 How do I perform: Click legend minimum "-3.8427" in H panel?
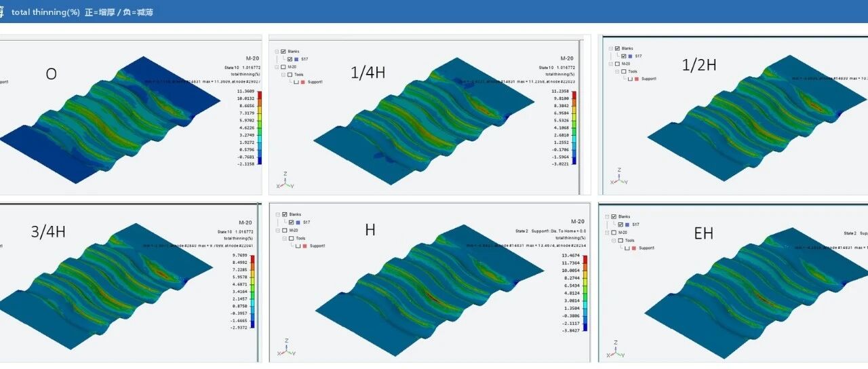572,330
